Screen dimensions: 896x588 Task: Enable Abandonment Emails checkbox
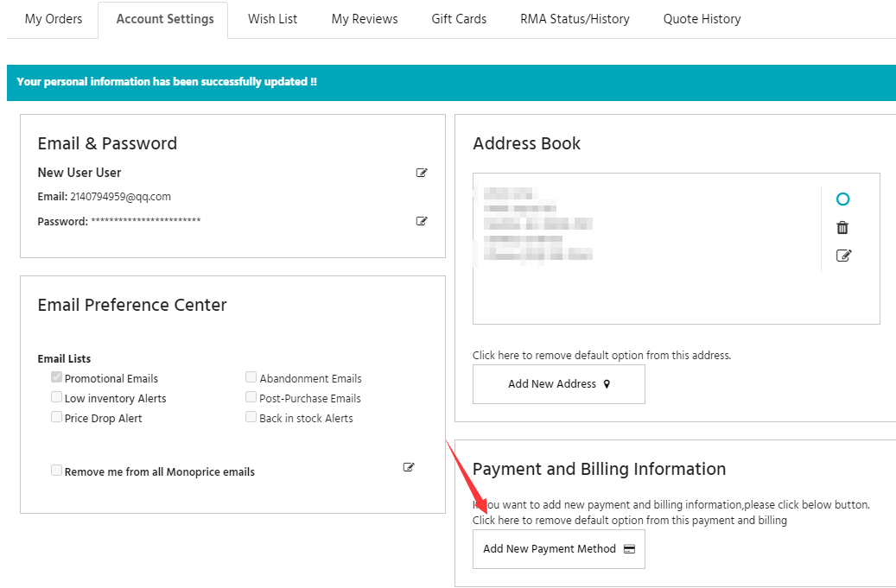(x=251, y=377)
